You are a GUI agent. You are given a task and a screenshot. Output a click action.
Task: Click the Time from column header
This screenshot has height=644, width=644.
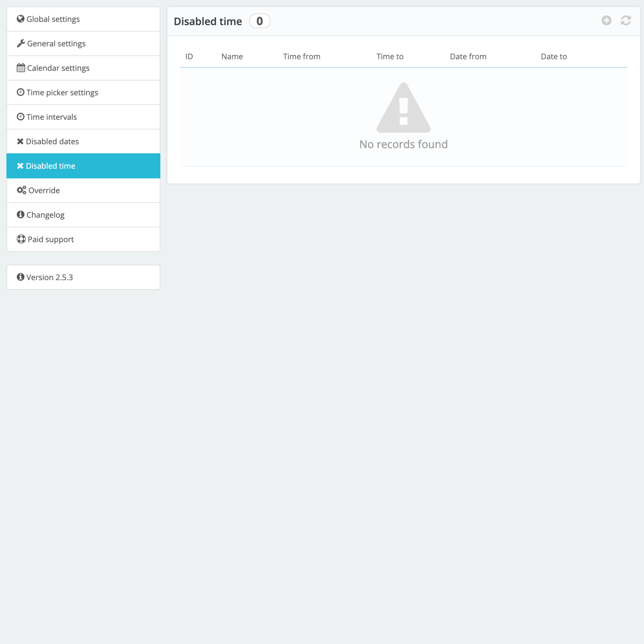[302, 57]
